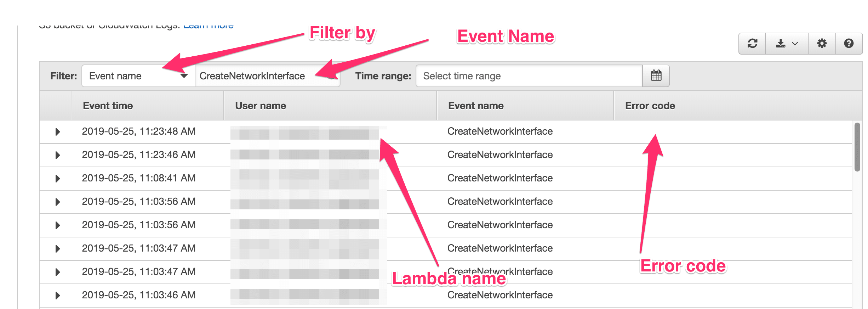Select the 11:08:41 AM CreateNetworkInterface event name

[500, 178]
